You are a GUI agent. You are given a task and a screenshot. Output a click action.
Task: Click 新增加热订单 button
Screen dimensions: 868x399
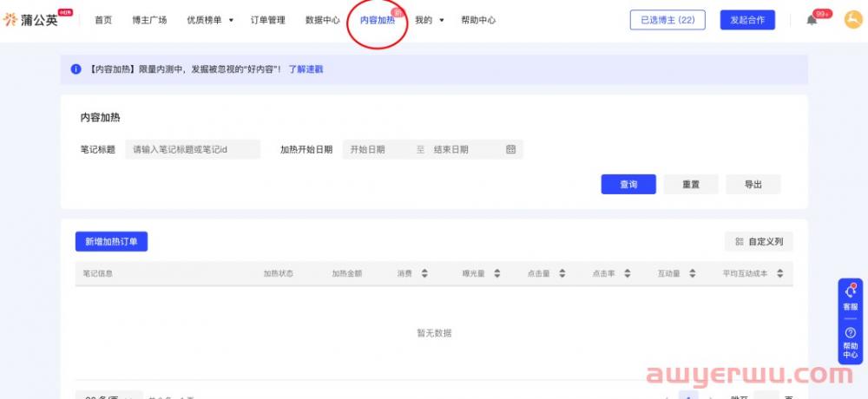(111, 241)
